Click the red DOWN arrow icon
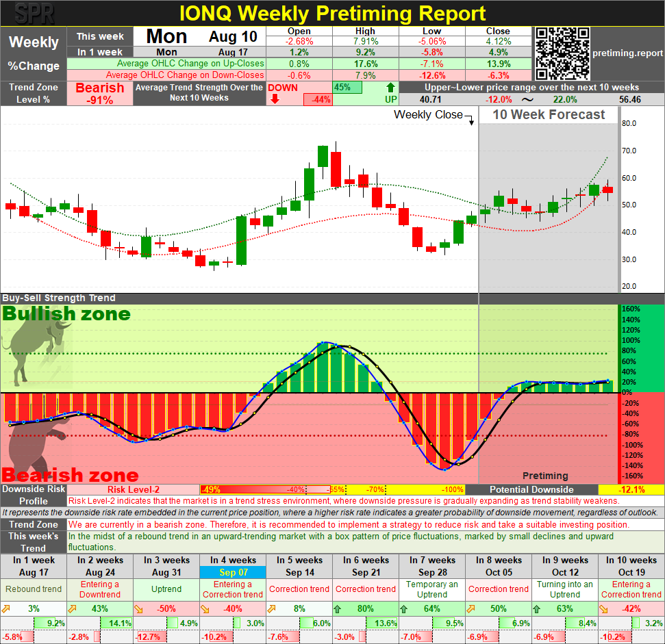 pos(275,99)
